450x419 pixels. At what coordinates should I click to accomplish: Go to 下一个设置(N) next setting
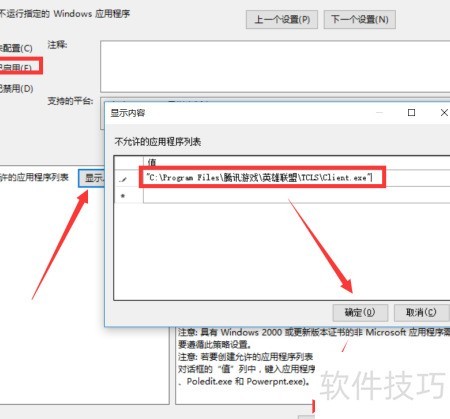coord(360,19)
